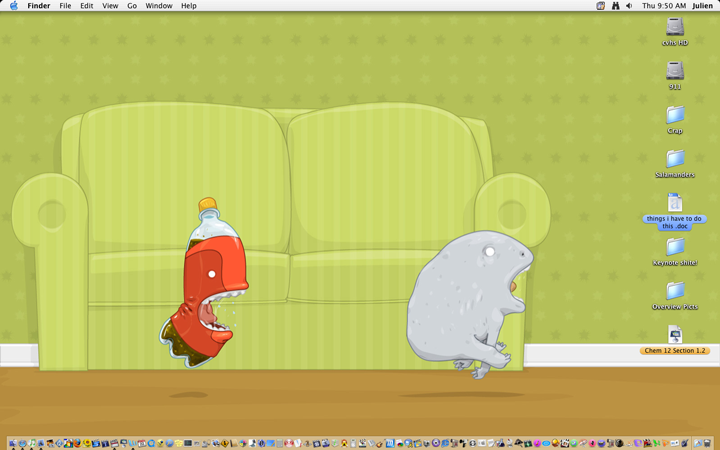Open the sunflower icon in the Dock
Viewport: 720px width, 450px height.
tap(87, 443)
